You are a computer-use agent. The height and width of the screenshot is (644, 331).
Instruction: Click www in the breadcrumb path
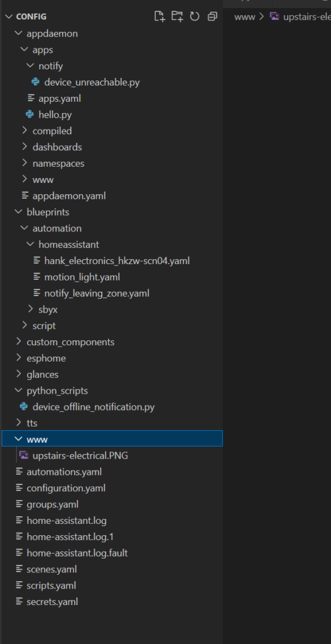[x=244, y=17]
